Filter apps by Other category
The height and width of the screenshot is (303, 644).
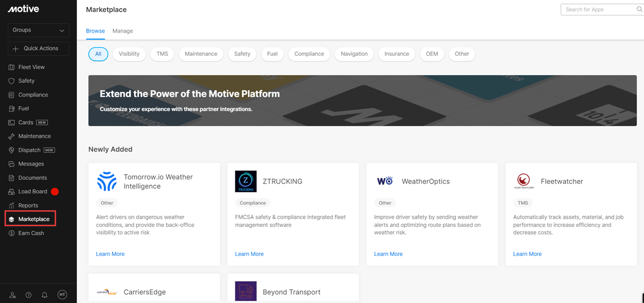click(x=462, y=54)
